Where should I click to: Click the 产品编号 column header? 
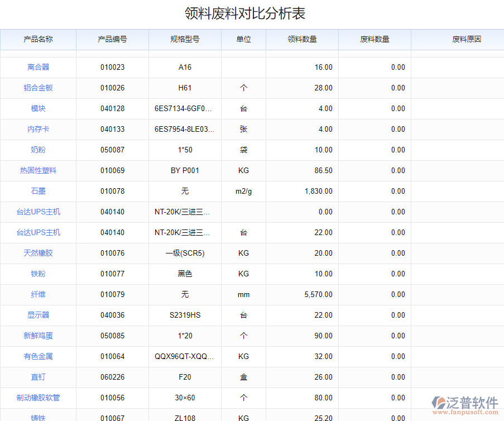(x=112, y=39)
